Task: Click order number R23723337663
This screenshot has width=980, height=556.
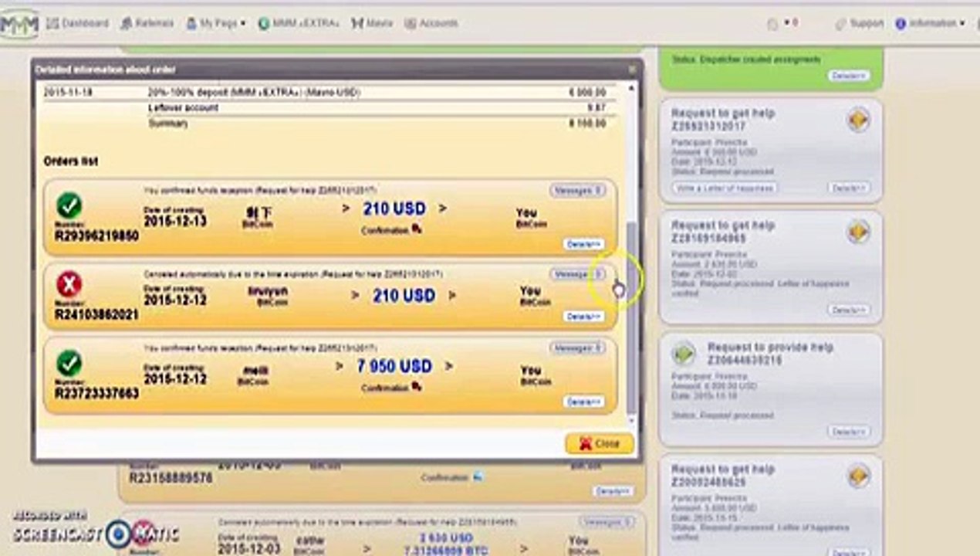Action: click(x=96, y=394)
